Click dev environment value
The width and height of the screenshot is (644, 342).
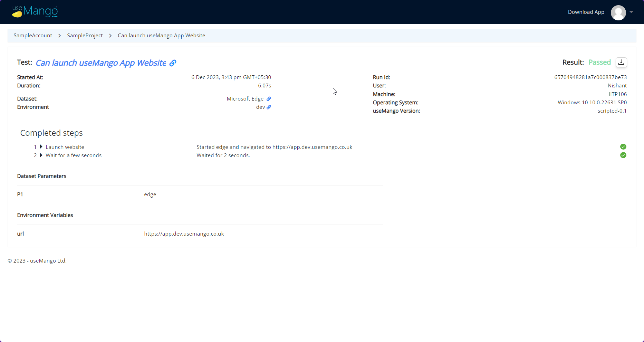[x=260, y=107]
